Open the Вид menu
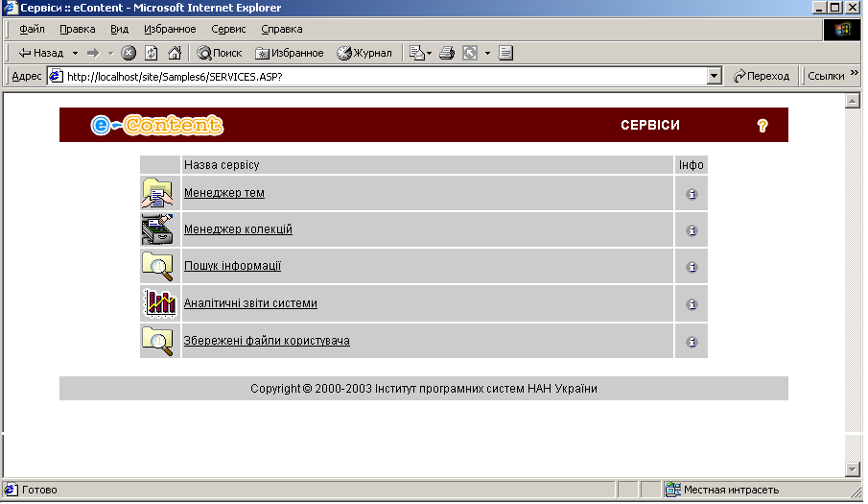Image resolution: width=868 pixels, height=504 pixels. click(119, 30)
